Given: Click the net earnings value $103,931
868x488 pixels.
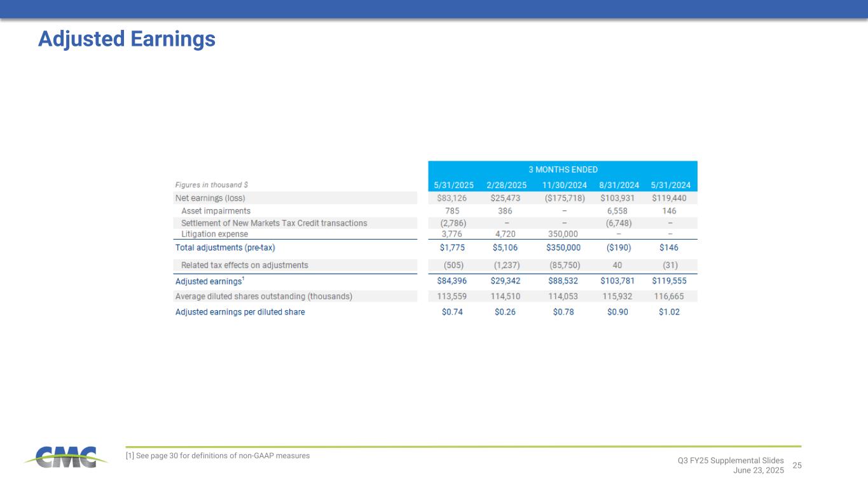Looking at the screenshot, I should tap(617, 198).
